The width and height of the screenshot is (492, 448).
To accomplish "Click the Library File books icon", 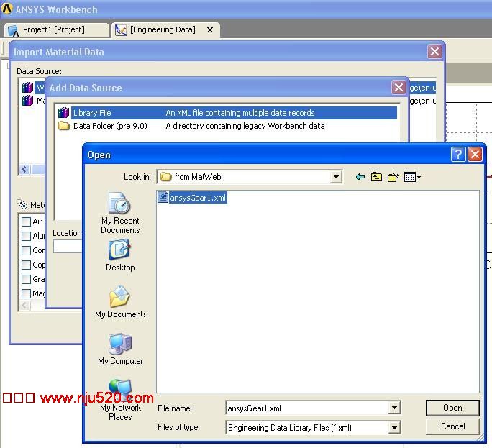I will pyautogui.click(x=64, y=113).
